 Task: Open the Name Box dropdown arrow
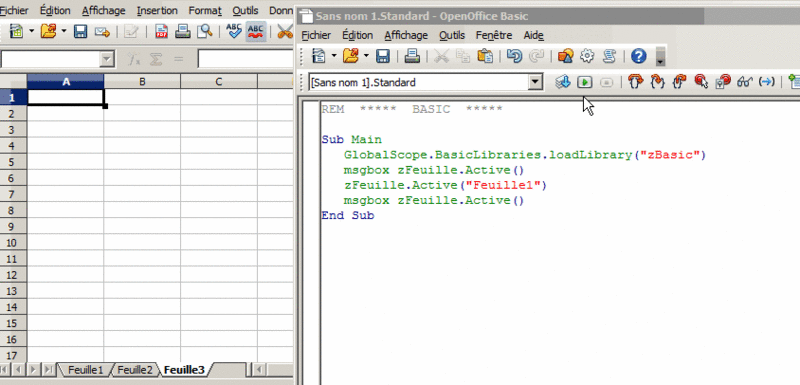tap(106, 60)
